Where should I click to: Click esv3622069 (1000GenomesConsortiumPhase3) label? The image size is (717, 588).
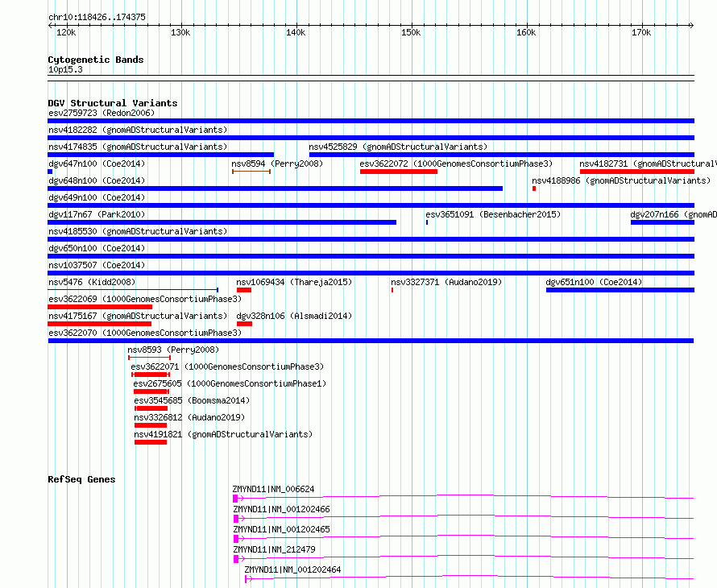[145, 299]
